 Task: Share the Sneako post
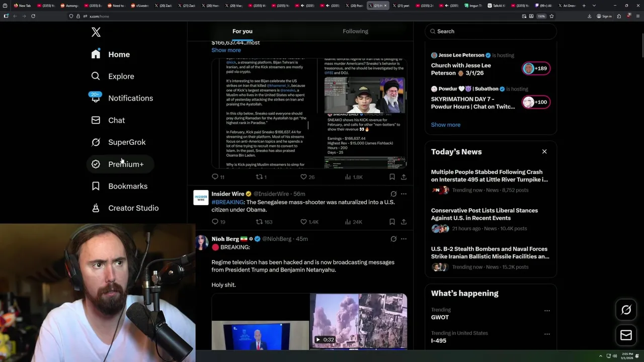click(404, 177)
